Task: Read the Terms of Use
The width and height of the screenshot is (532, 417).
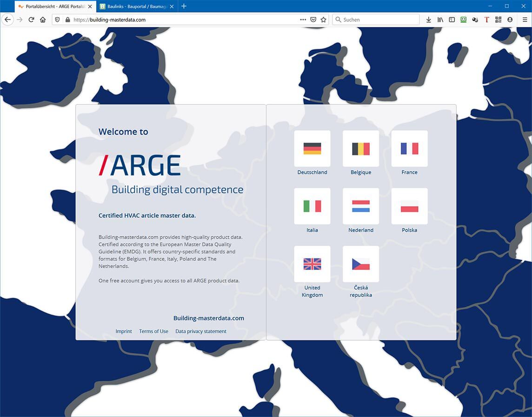Action: point(153,331)
